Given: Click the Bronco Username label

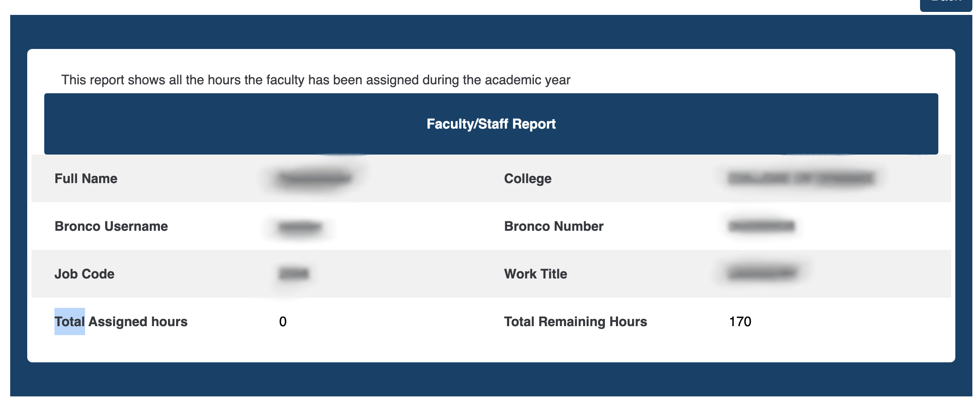Looking at the screenshot, I should click(x=111, y=226).
